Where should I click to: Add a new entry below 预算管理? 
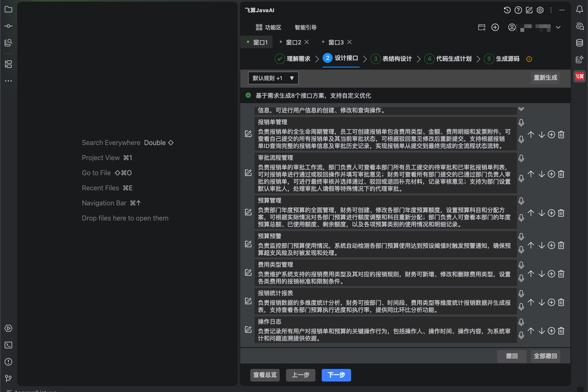pyautogui.click(x=552, y=213)
